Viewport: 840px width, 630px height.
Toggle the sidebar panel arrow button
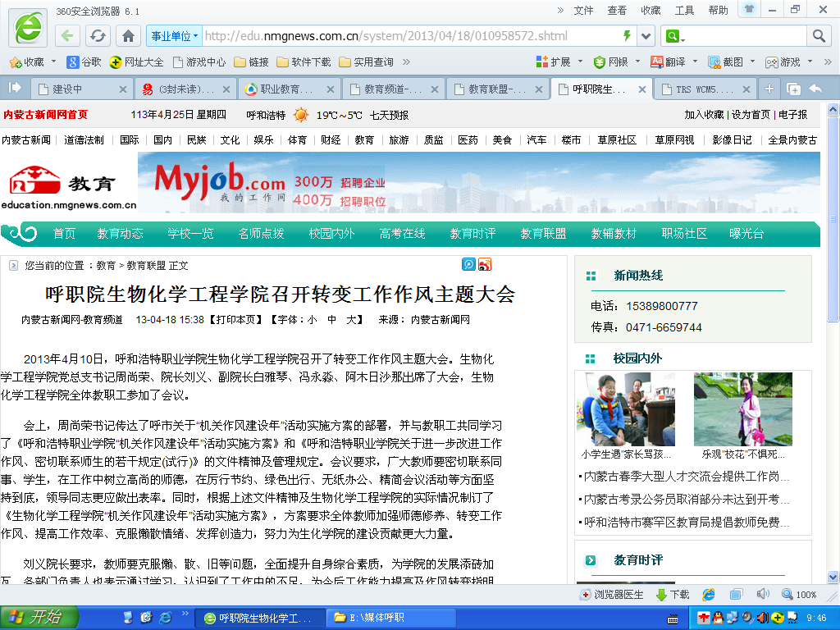[x=15, y=88]
